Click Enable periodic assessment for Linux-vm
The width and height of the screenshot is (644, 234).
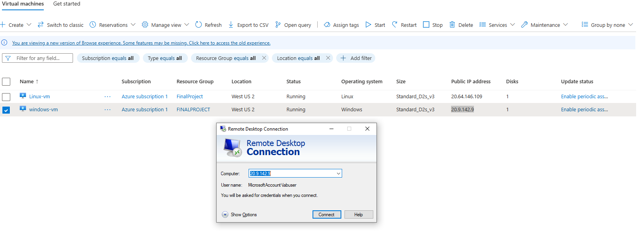(584, 96)
